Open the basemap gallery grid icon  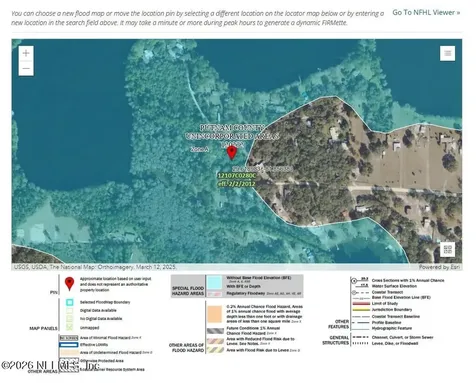pyautogui.click(x=447, y=249)
